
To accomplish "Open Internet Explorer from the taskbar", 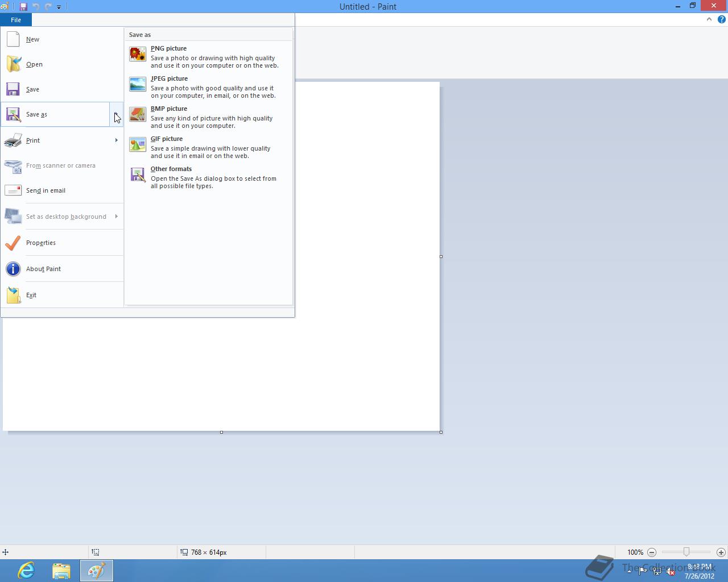I will (26, 571).
